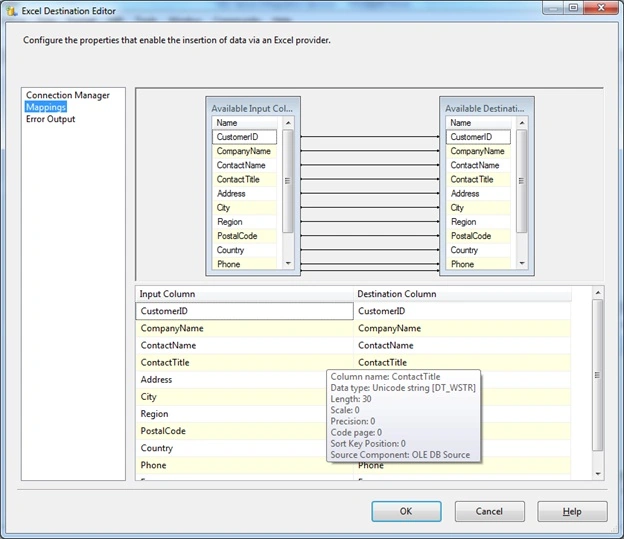Select City in Available Input Columns
The image size is (624, 539).
point(244,208)
